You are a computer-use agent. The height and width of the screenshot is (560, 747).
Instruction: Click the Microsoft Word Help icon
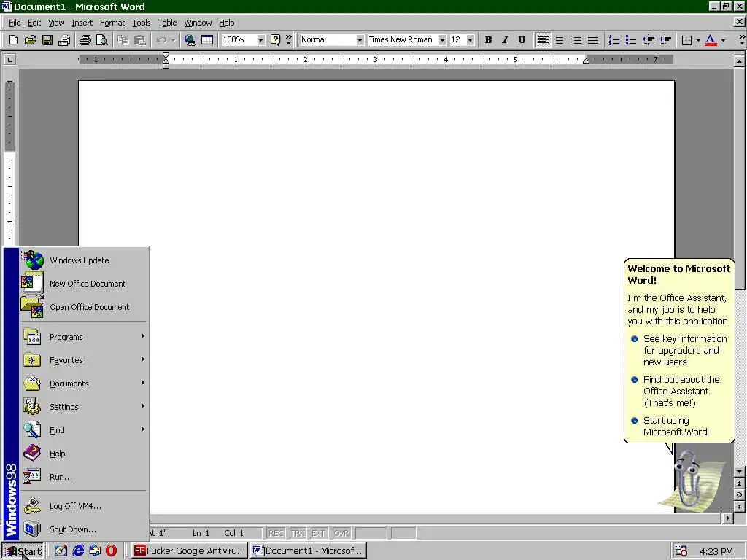point(275,40)
